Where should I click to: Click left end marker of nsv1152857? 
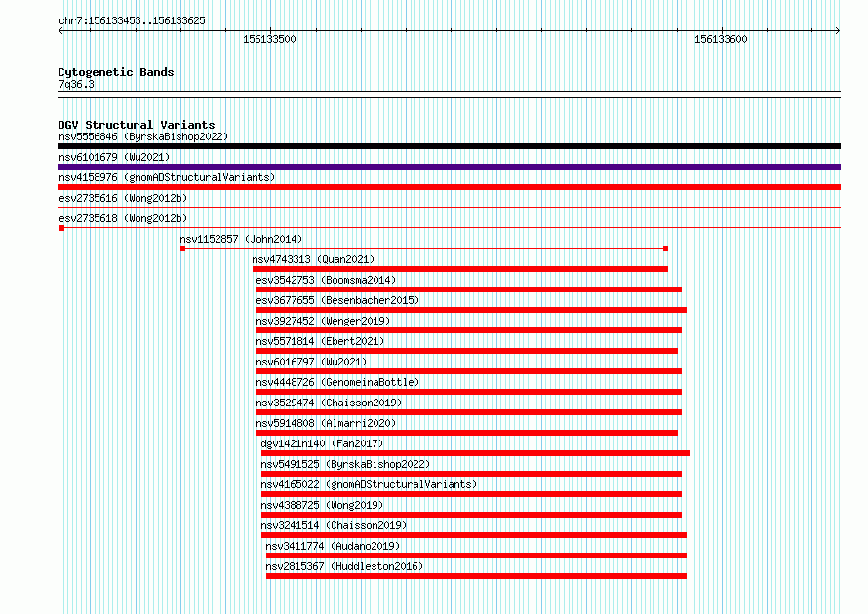tap(182, 249)
